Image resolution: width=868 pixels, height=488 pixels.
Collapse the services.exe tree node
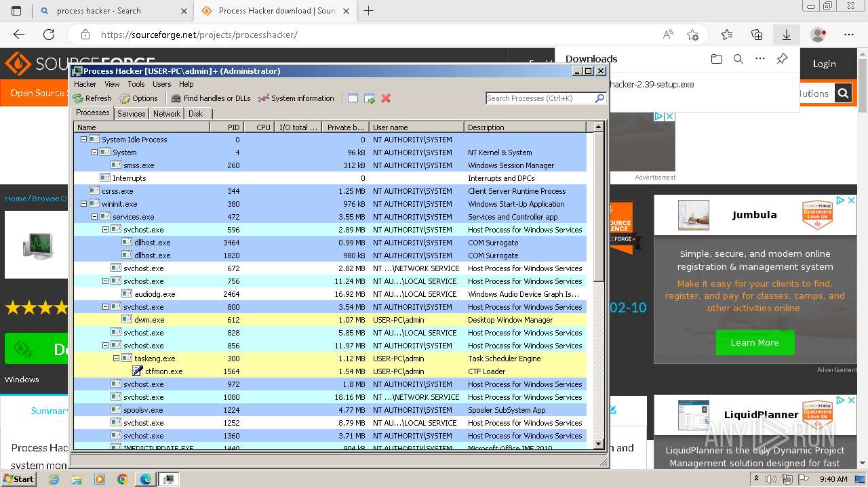tap(95, 217)
